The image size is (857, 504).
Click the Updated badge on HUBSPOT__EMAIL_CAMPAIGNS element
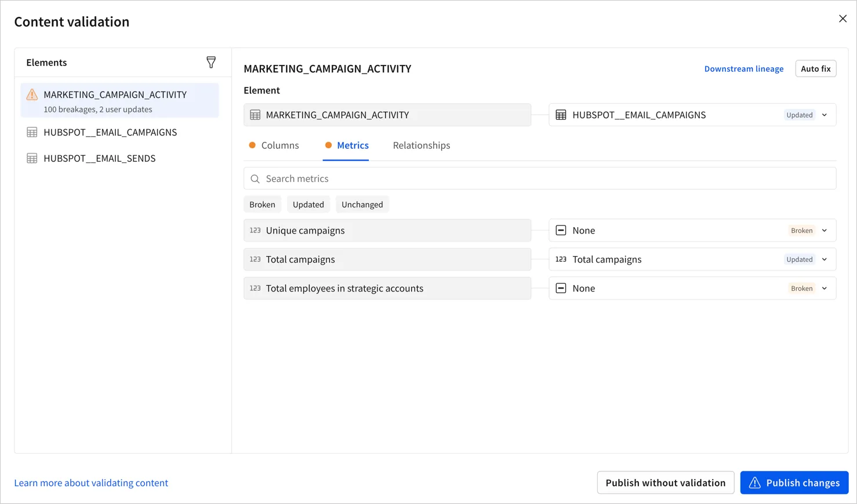coord(799,115)
